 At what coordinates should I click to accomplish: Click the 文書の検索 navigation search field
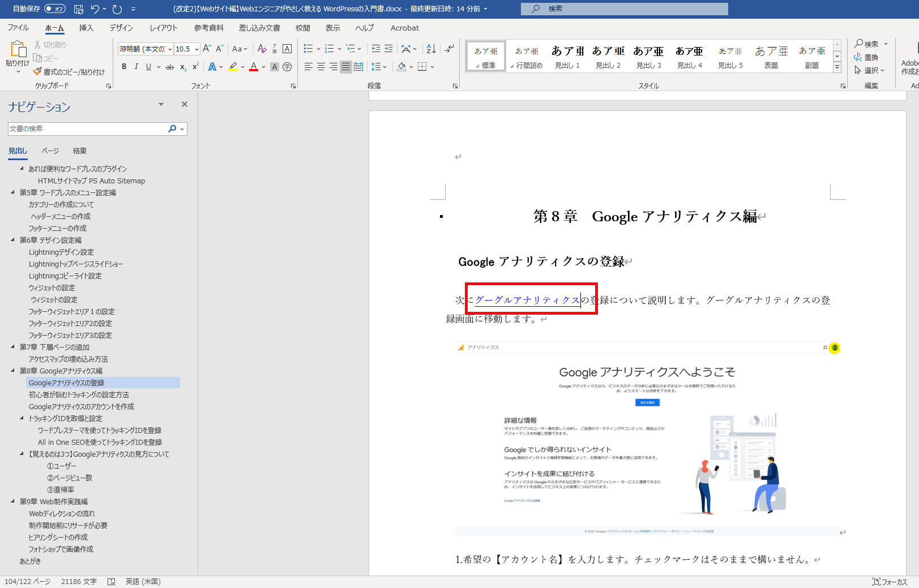[x=88, y=129]
